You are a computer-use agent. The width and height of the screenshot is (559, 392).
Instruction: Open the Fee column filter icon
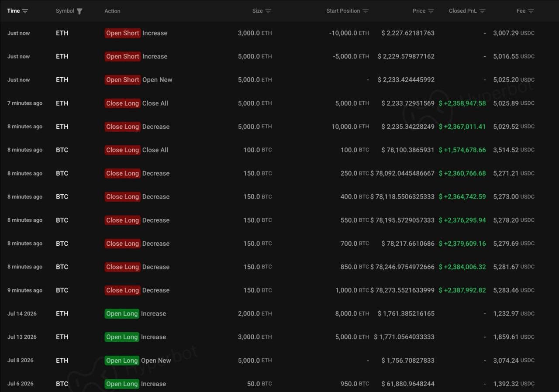coord(531,11)
